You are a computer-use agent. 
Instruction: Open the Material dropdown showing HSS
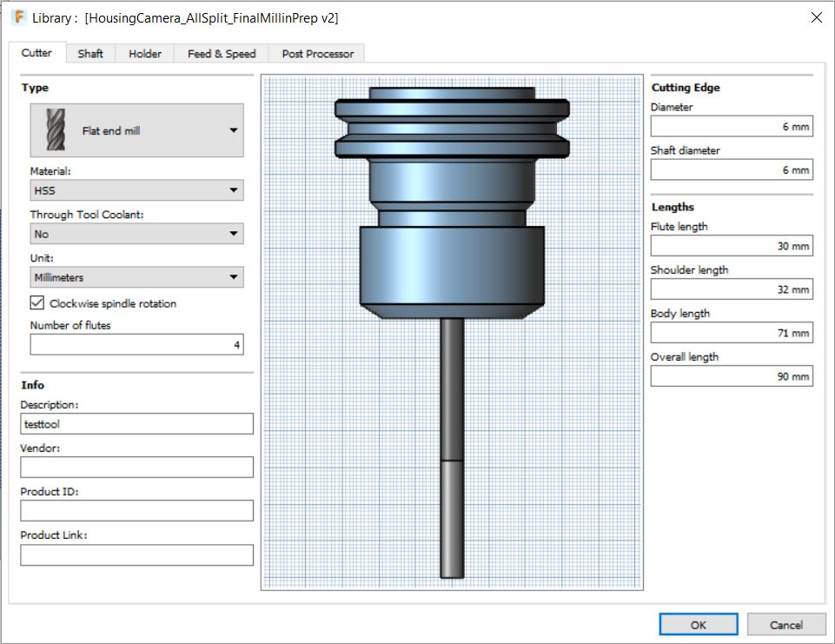coord(137,190)
